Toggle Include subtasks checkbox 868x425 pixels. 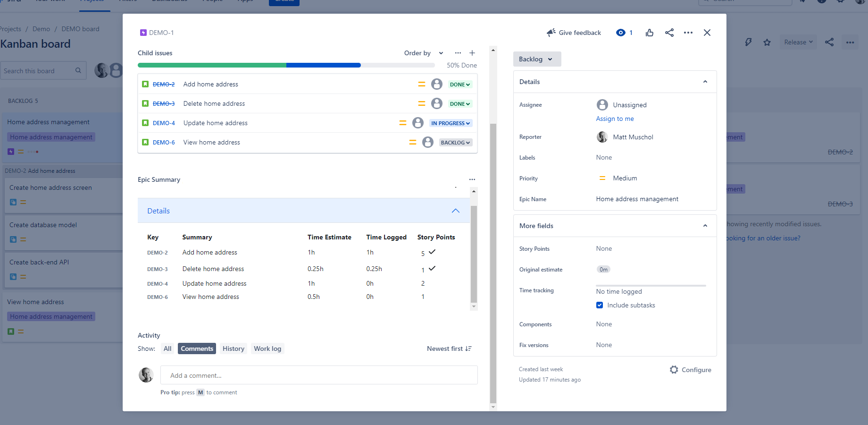point(600,305)
